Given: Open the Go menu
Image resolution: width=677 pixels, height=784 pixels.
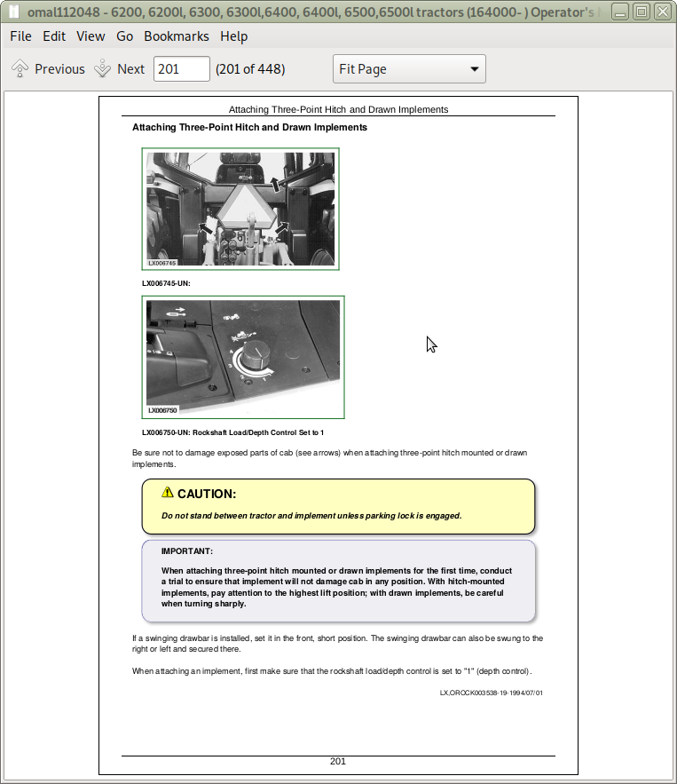Looking at the screenshot, I should point(124,36).
